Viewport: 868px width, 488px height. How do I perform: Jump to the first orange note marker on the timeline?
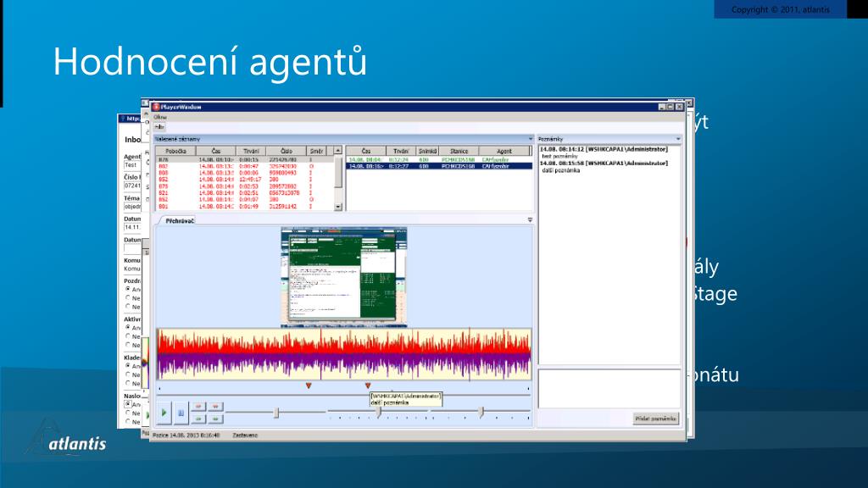[309, 385]
